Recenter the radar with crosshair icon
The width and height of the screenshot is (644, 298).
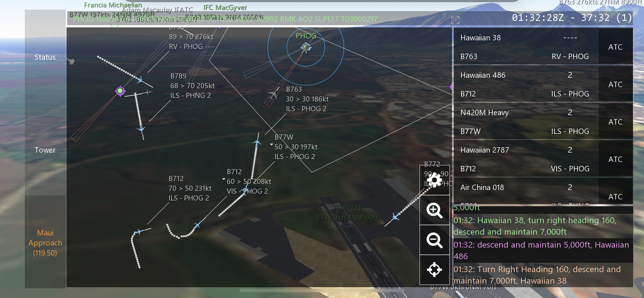434,270
